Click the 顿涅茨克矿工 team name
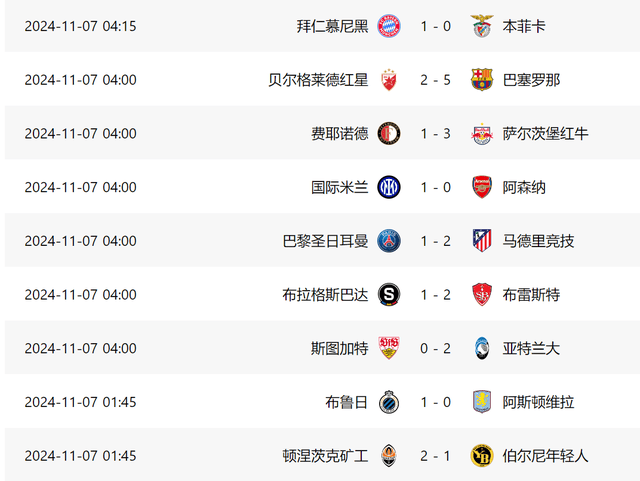Viewport: 640px width, 481px height. (x=325, y=456)
